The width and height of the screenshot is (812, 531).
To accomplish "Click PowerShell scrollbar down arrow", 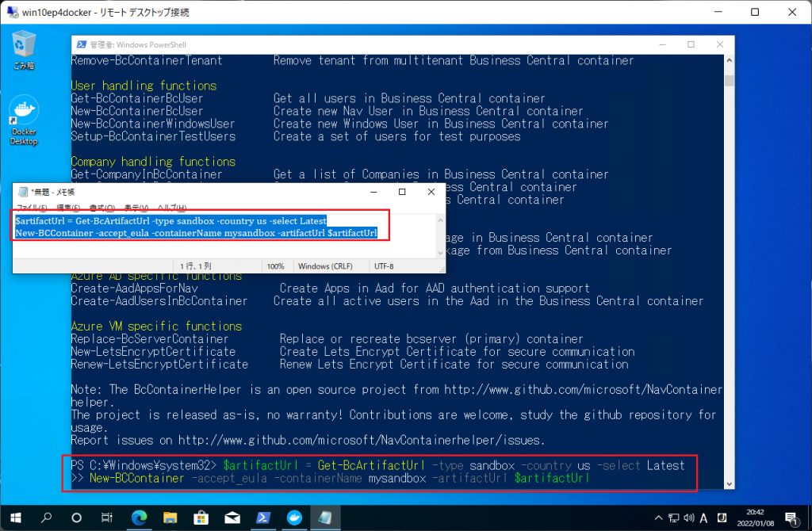I will 730,484.
